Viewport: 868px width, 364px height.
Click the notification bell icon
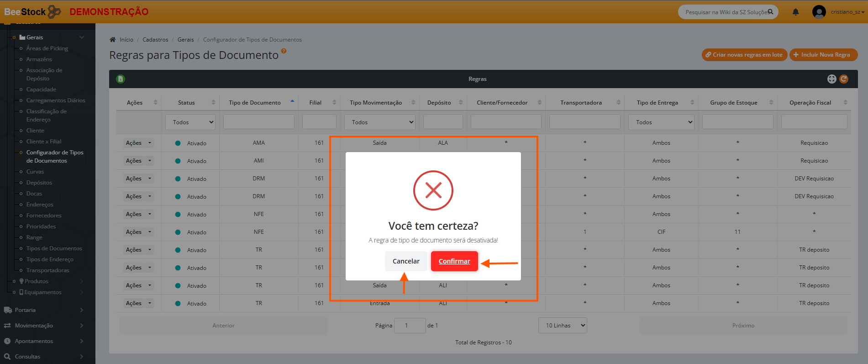(795, 12)
